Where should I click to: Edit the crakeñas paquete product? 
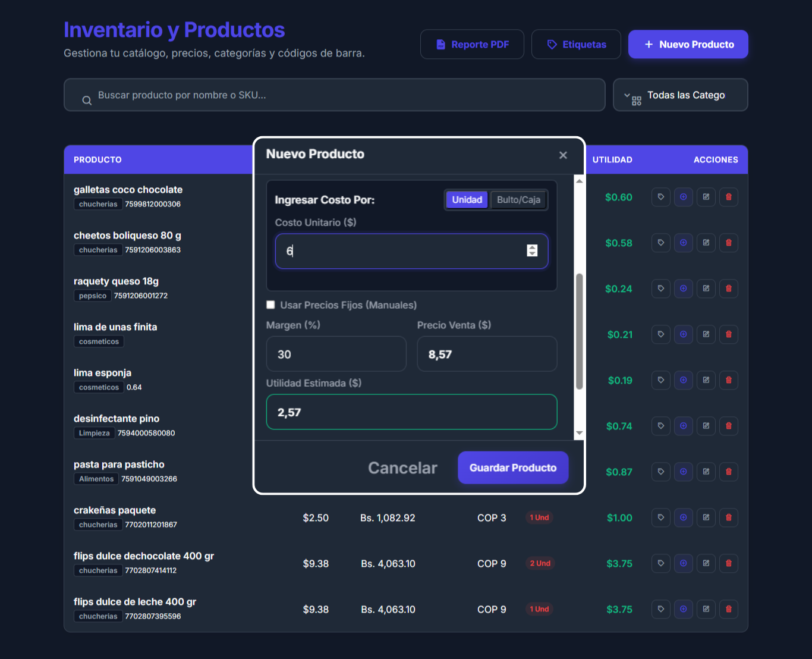(706, 517)
